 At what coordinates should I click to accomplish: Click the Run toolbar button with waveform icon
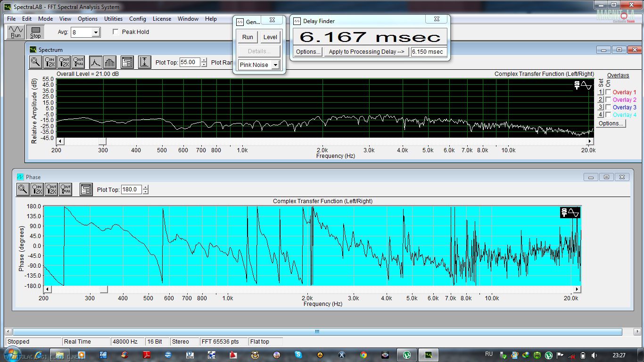point(16,32)
